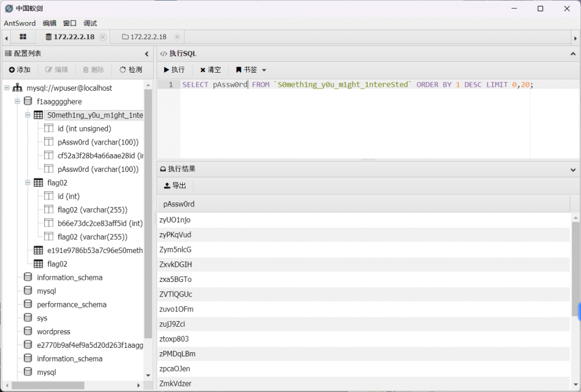Select the f1aagggghere database icon
This screenshot has width=581, height=392.
(x=28, y=101)
